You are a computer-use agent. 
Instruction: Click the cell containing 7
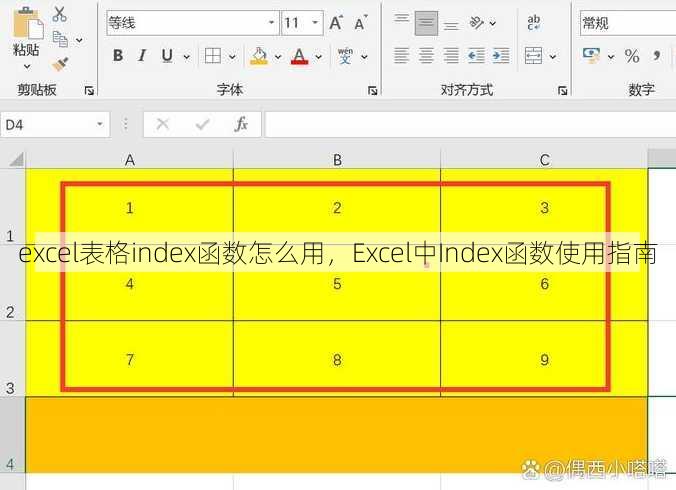[x=129, y=359]
